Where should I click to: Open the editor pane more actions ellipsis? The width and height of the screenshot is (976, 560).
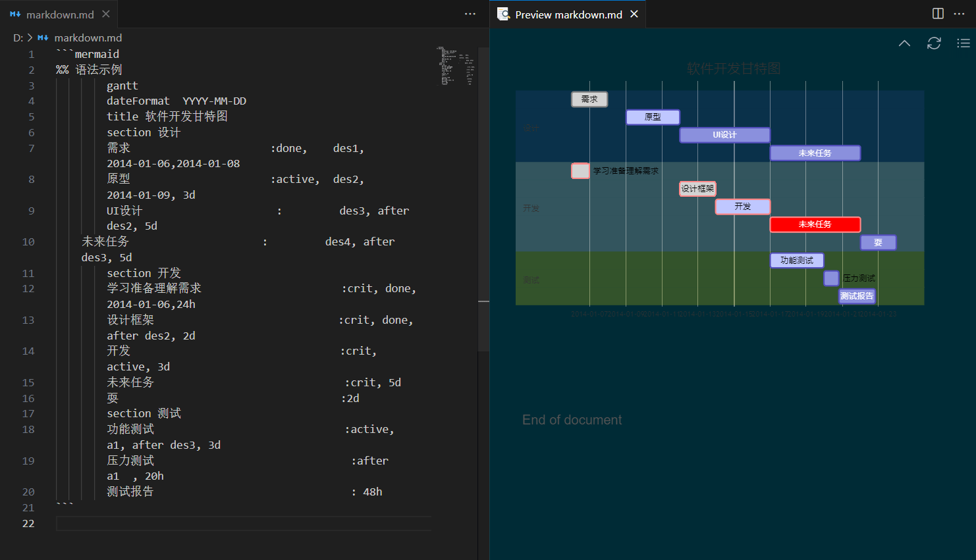point(470,14)
